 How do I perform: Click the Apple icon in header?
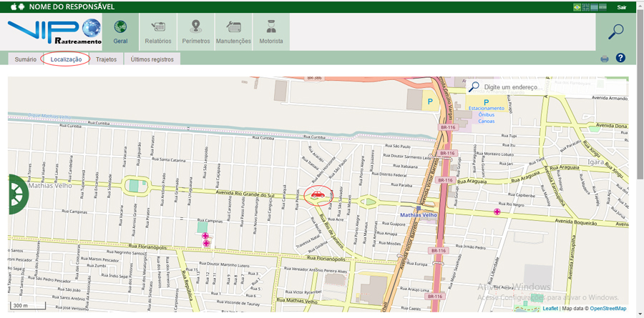pyautogui.click(x=14, y=6)
